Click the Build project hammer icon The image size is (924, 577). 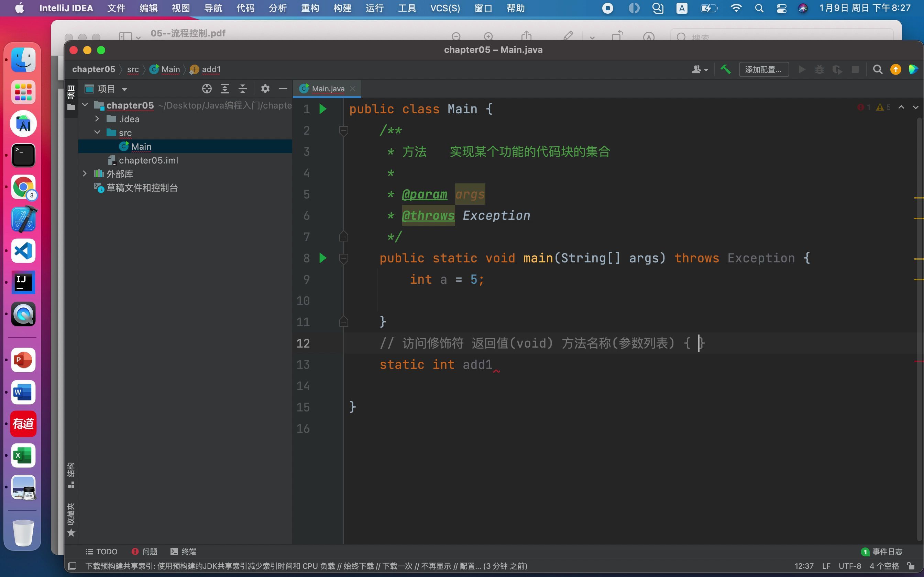[725, 69]
